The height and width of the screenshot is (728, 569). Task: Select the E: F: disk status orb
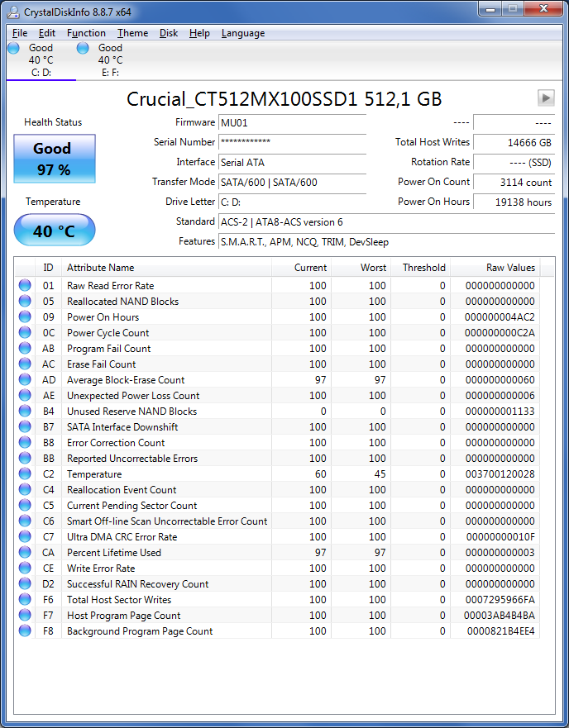[x=83, y=48]
